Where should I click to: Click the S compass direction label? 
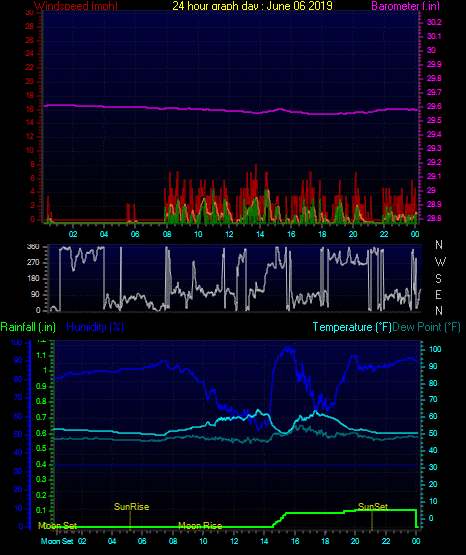(438, 279)
